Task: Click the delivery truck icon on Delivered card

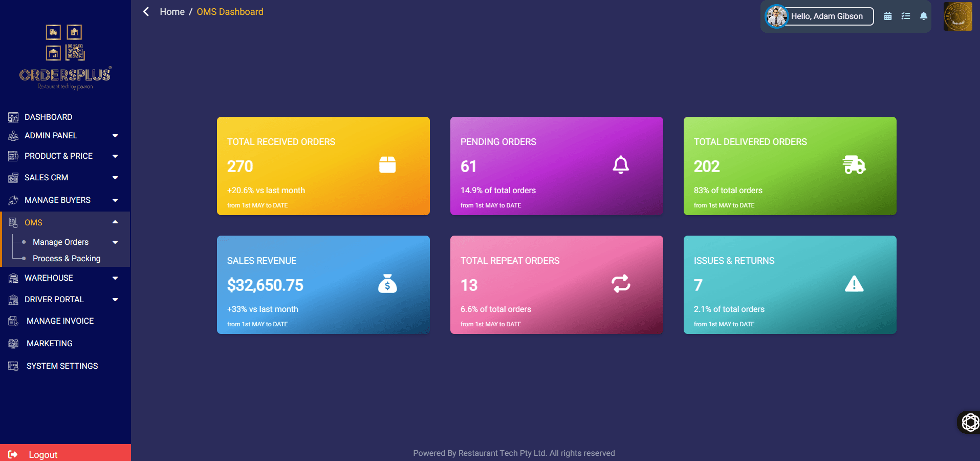Action: (x=854, y=165)
